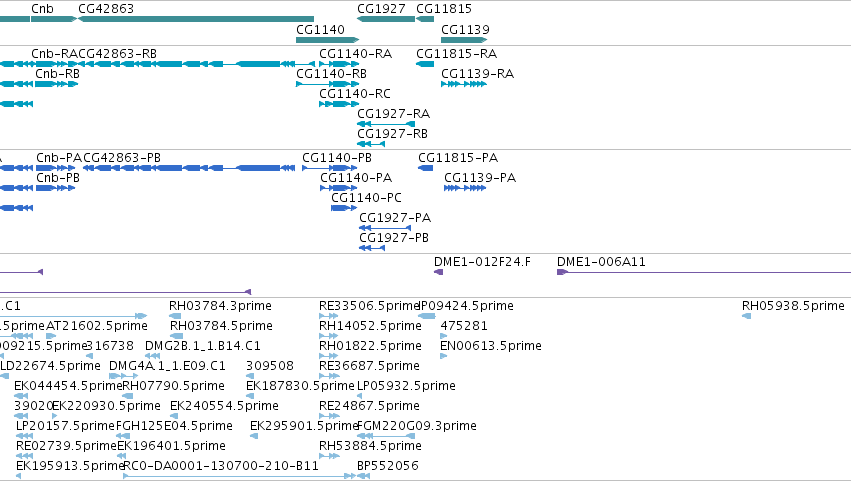
Task: Click the CG11815 gene label
Action: pyautogui.click(x=444, y=9)
